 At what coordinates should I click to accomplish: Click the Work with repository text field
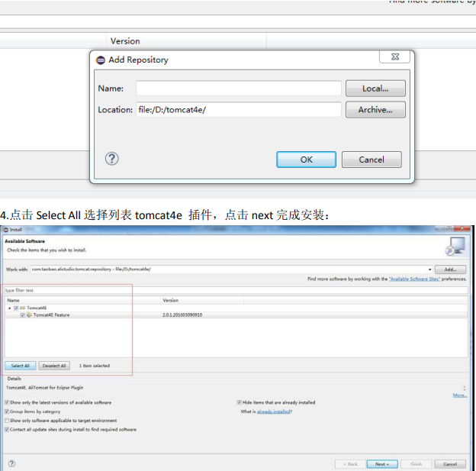[x=229, y=269]
